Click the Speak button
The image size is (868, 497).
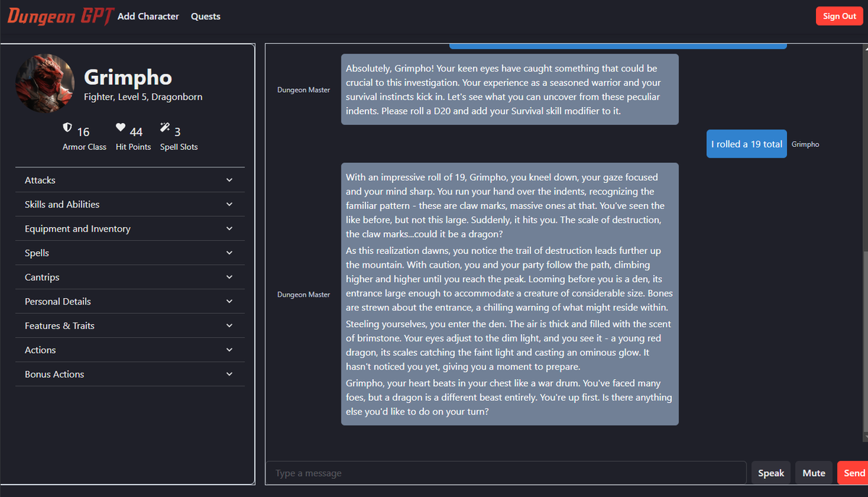coord(771,473)
